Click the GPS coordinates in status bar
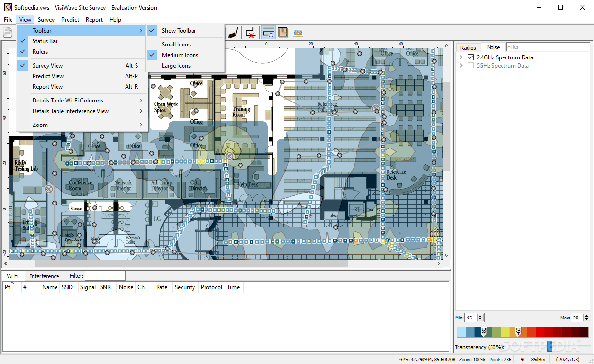Viewport: 594px width, 364px height. point(427,360)
